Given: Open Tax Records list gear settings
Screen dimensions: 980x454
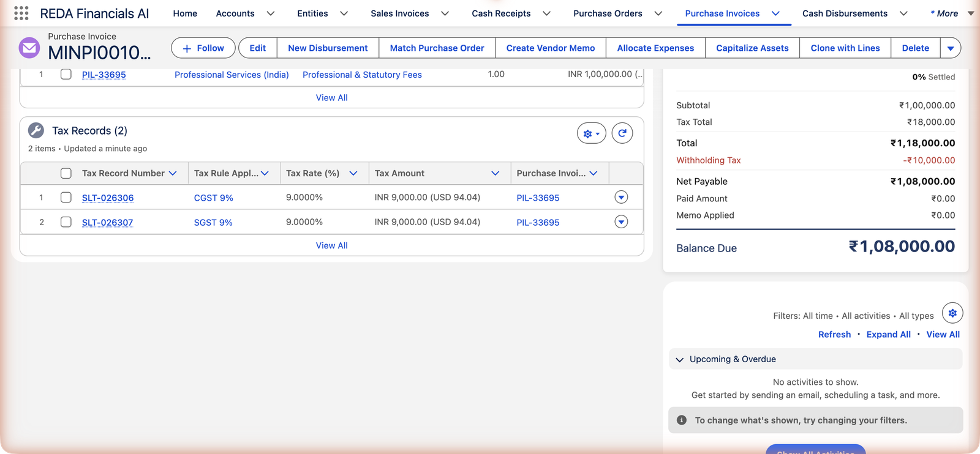Looking at the screenshot, I should point(591,133).
